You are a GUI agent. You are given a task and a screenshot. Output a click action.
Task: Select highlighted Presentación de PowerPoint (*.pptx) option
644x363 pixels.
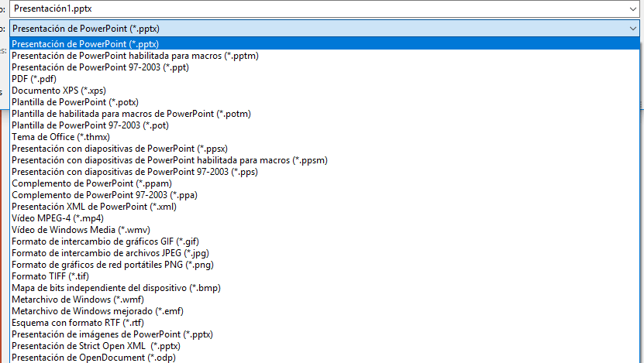[325, 44]
